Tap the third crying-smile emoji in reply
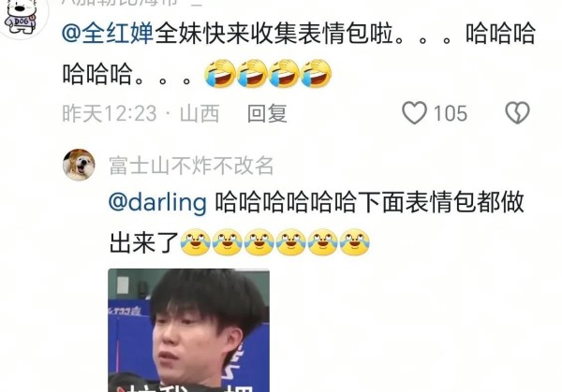 [259, 242]
